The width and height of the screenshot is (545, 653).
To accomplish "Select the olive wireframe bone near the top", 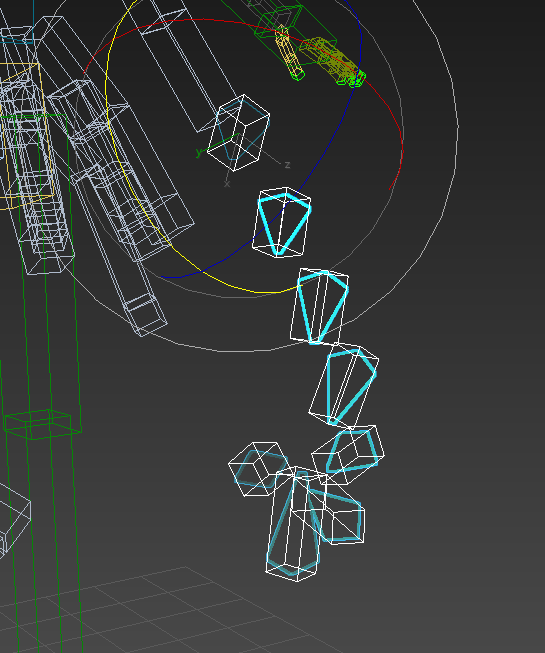I will point(329,58).
